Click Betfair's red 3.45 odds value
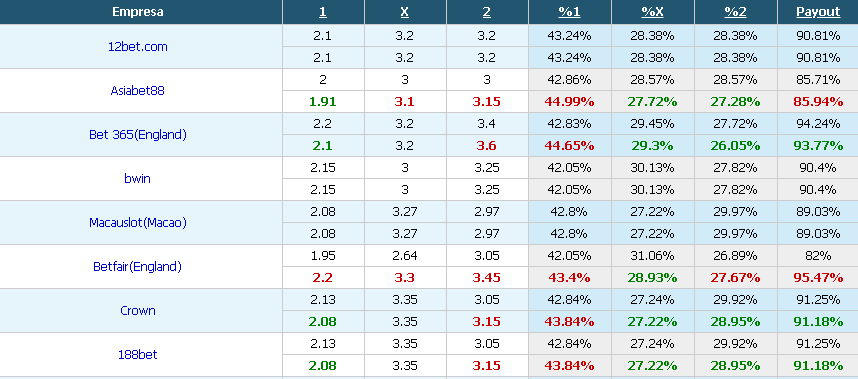Screen dimensions: 858x379 click(x=487, y=278)
